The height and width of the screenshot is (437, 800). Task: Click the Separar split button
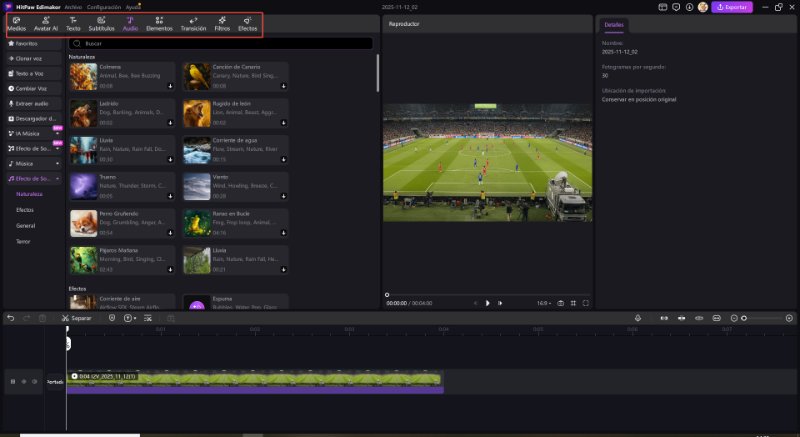[x=76, y=318]
